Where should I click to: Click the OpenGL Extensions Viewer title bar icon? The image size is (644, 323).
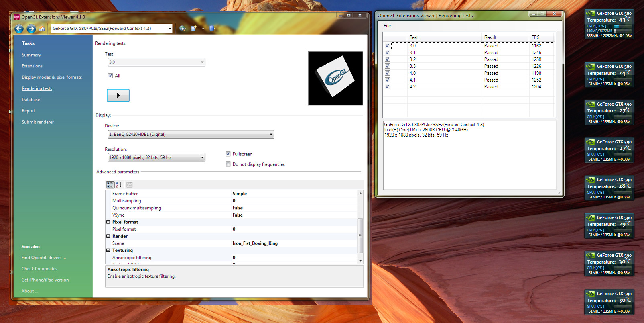coord(16,17)
